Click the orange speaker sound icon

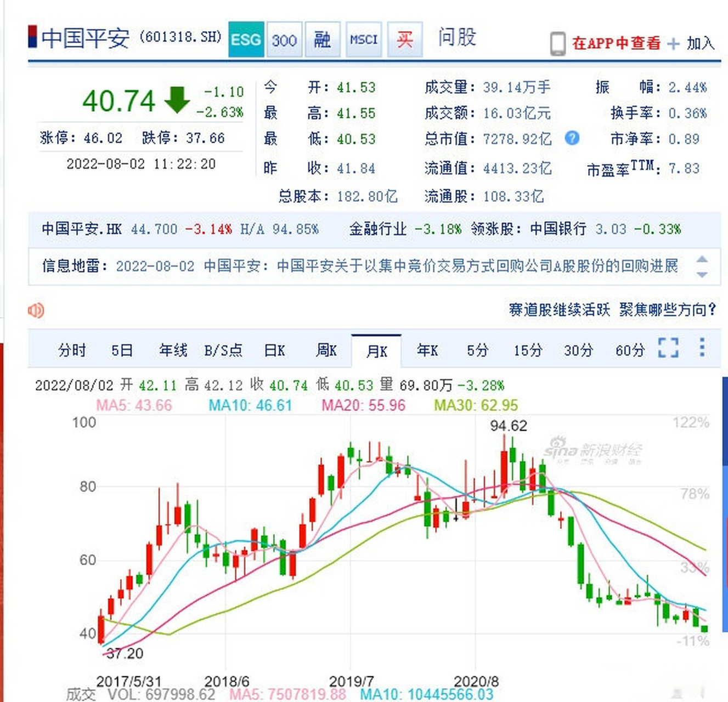36,310
